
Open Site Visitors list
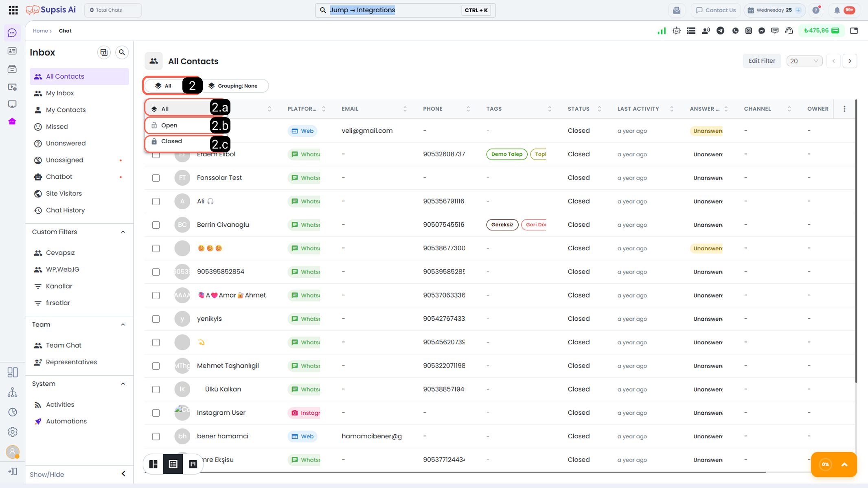(x=79, y=193)
